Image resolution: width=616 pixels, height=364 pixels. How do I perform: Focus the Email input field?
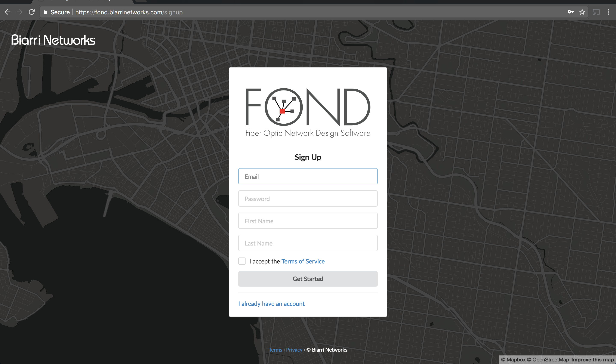point(308,176)
